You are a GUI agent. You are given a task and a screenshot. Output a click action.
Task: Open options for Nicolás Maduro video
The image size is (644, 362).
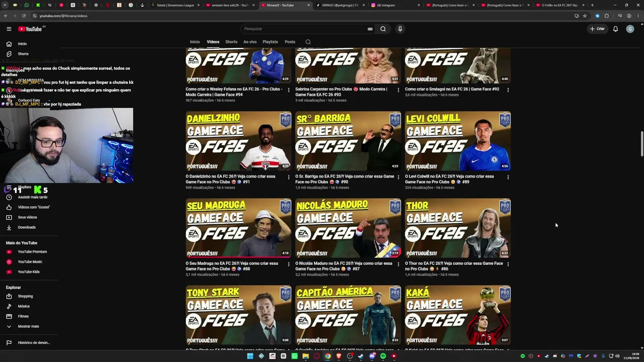pos(398,264)
